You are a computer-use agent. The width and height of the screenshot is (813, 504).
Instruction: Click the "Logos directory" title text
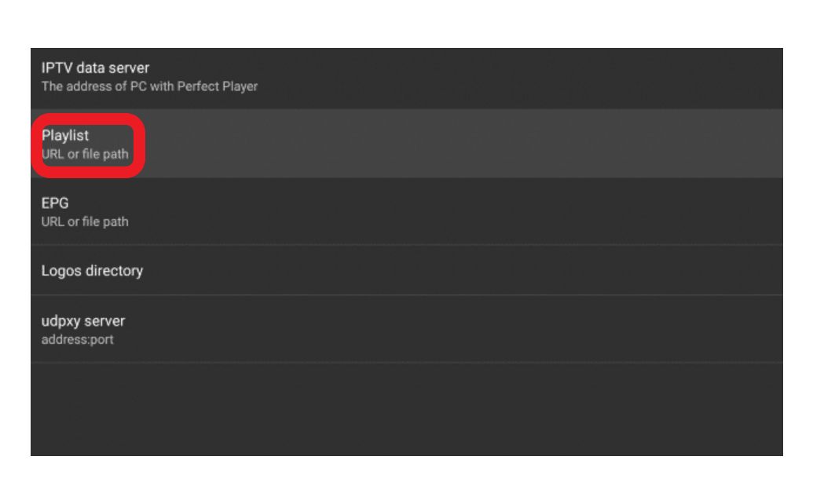tap(92, 271)
